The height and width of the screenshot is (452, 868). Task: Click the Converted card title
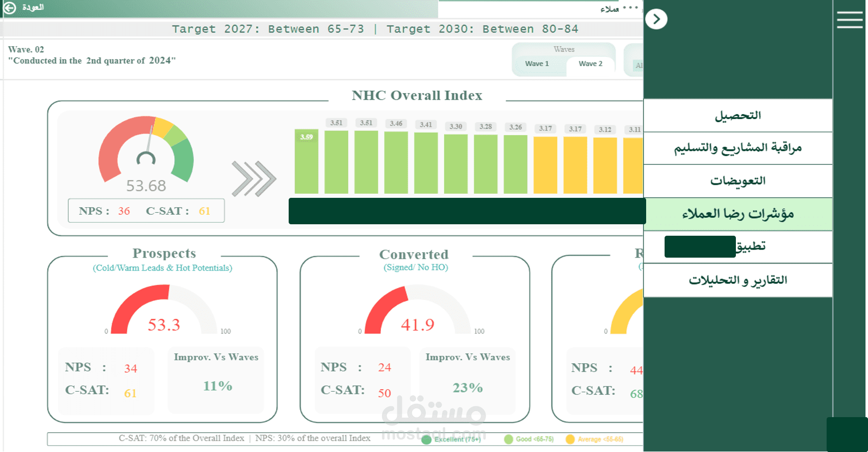click(414, 254)
